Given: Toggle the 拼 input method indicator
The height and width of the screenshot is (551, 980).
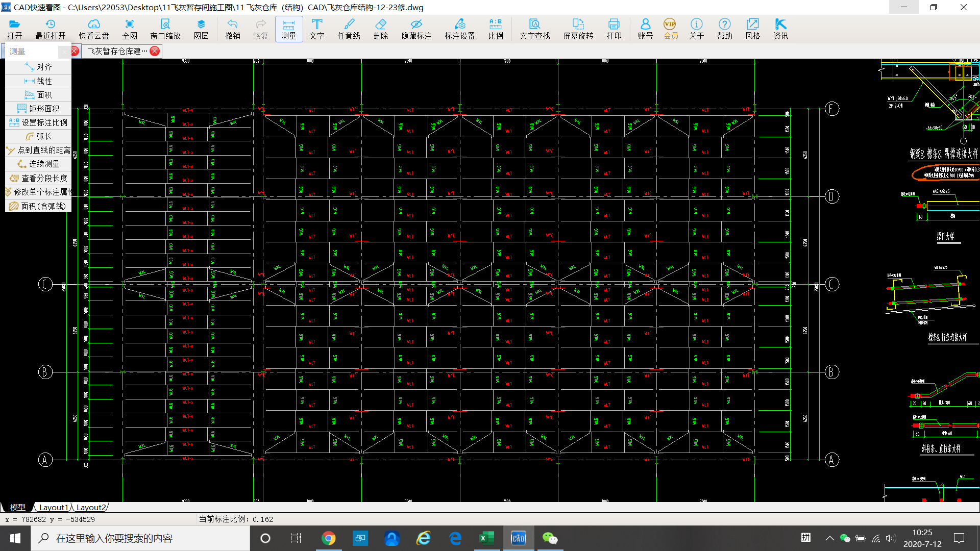Looking at the screenshot, I should 806,538.
